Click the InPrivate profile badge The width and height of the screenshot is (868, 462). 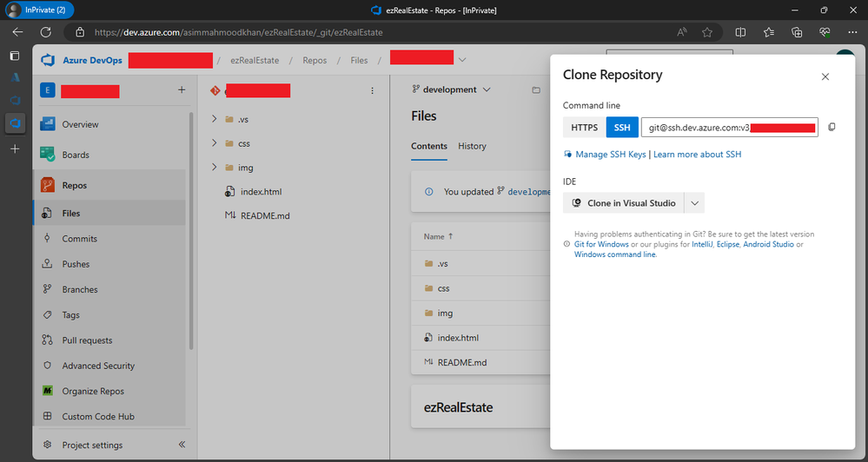pyautogui.click(x=39, y=10)
